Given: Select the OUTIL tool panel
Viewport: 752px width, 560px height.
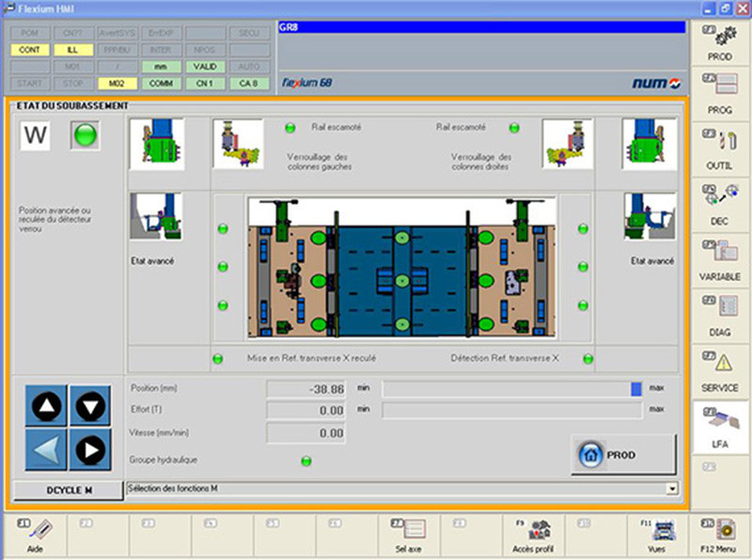Looking at the screenshot, I should pos(720,149).
